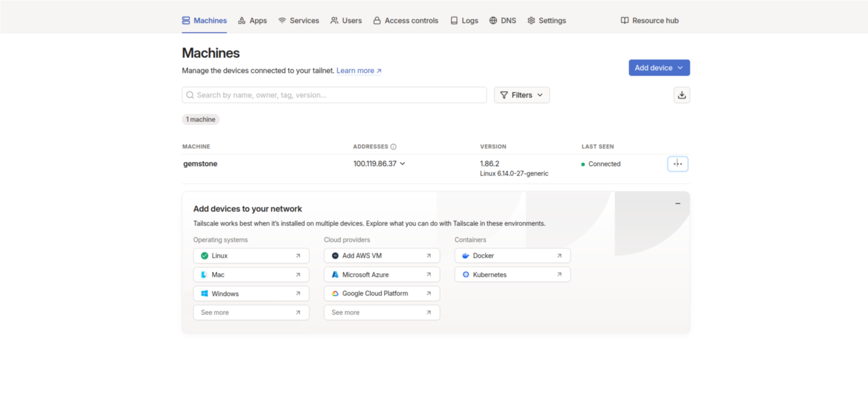Open the Windows install guide
The image size is (868, 397).
point(251,293)
